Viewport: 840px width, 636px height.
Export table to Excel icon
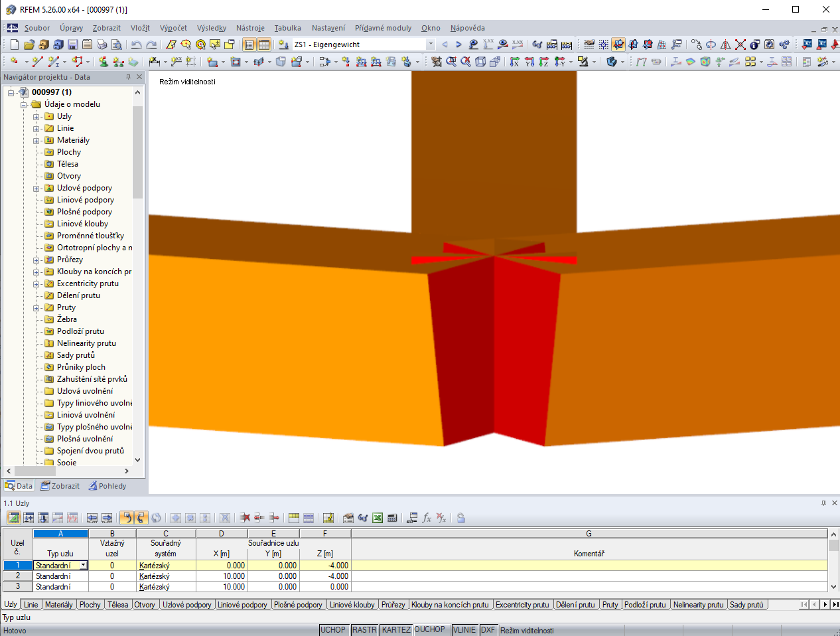click(x=378, y=518)
